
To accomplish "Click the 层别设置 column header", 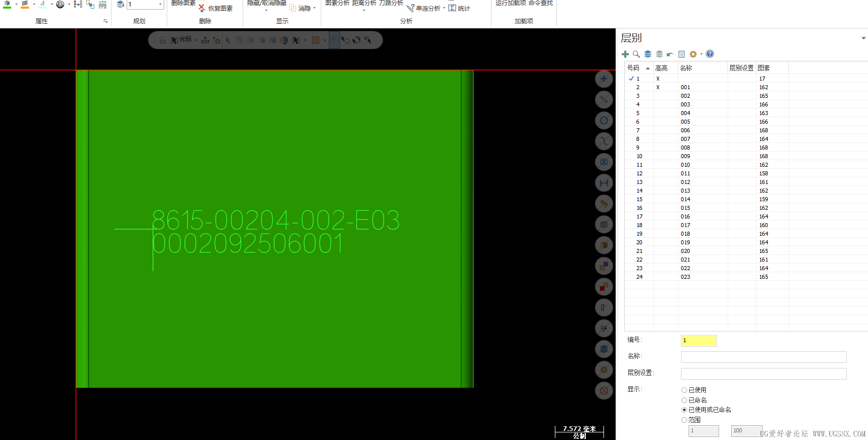I will [x=742, y=68].
